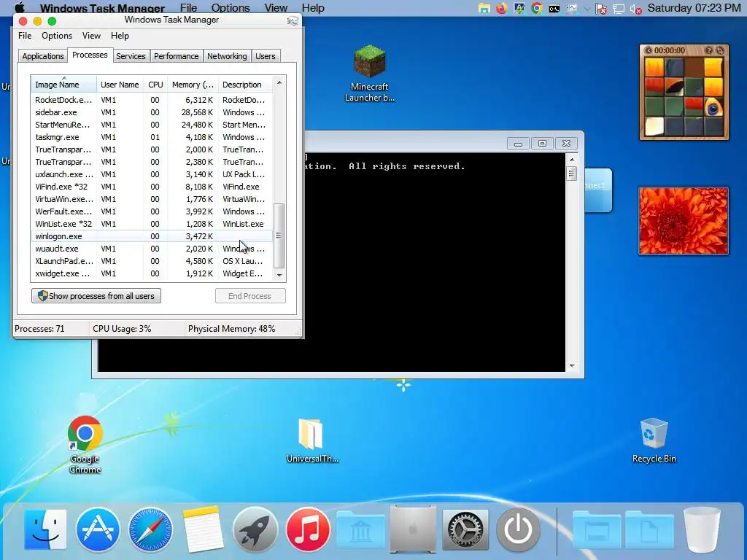Open the Minecraft Launcher desktop icon
Screen dimensions: 747x560
369,73
